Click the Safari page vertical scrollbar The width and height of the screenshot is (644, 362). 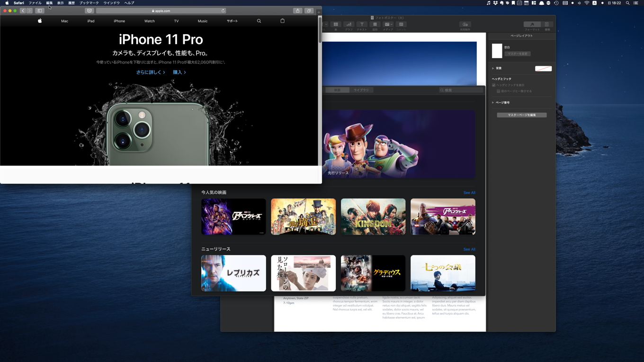[x=320, y=31]
